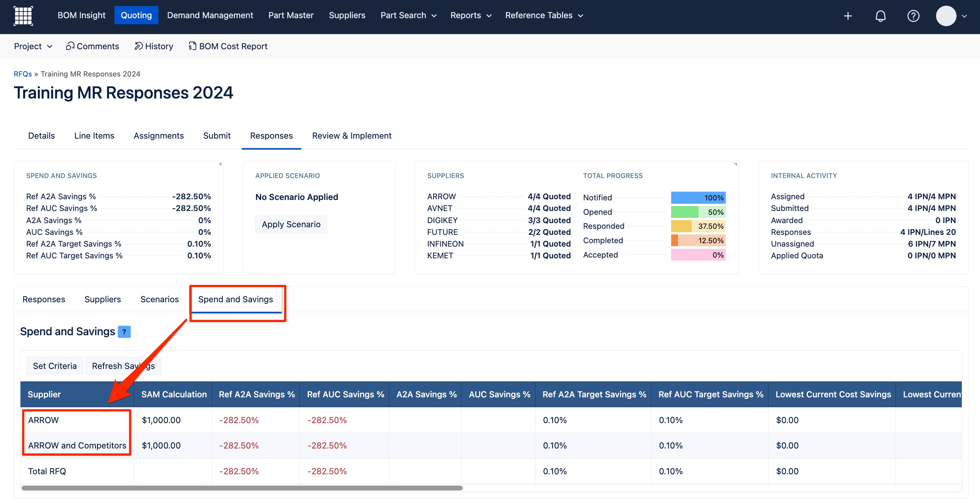This screenshot has height=500, width=980.
Task: Click the plus add icon in header
Action: point(848,16)
